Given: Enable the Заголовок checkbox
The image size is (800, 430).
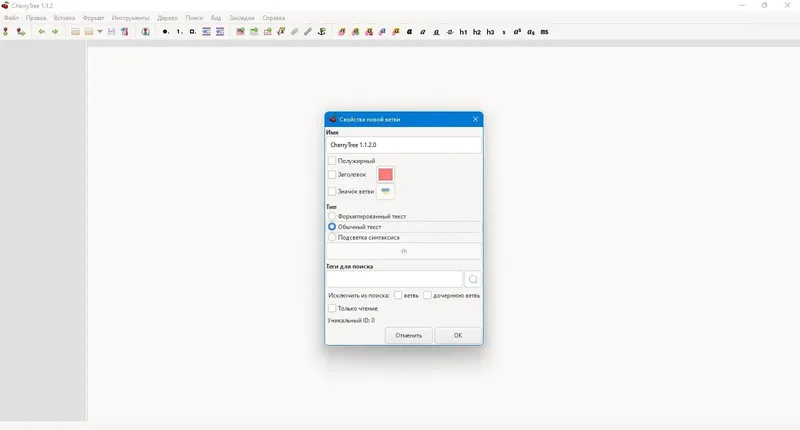Looking at the screenshot, I should pos(332,174).
